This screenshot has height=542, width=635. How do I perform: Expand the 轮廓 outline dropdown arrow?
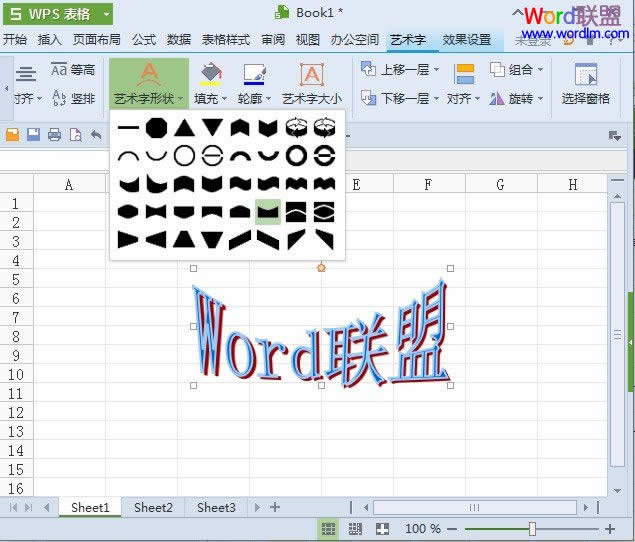tap(268, 98)
